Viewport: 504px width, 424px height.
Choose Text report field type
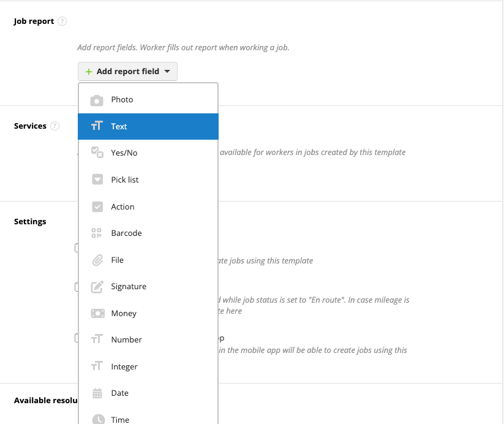coord(148,126)
